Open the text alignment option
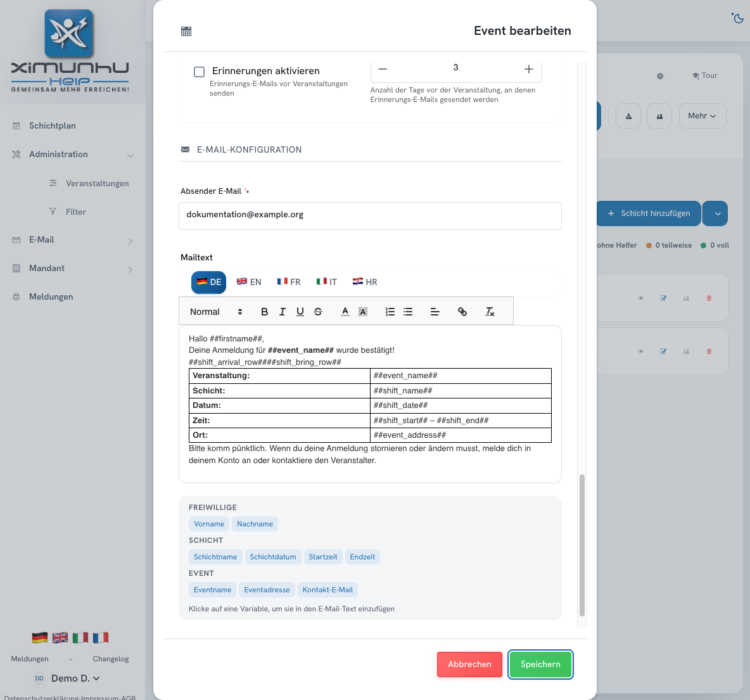Screen dimensions: 750x700 click(435, 312)
